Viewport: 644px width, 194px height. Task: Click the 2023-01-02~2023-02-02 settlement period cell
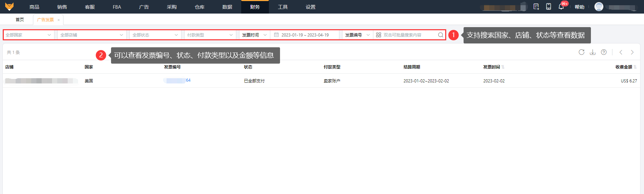click(x=426, y=81)
